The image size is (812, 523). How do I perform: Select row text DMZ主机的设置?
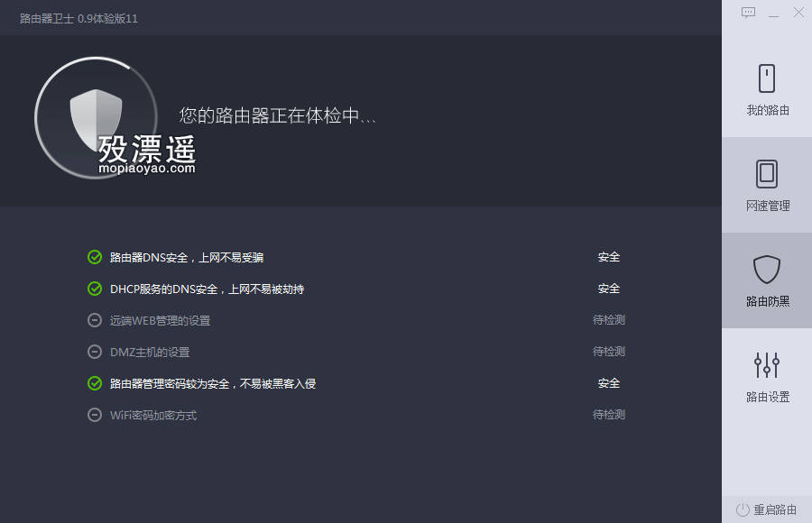click(150, 352)
